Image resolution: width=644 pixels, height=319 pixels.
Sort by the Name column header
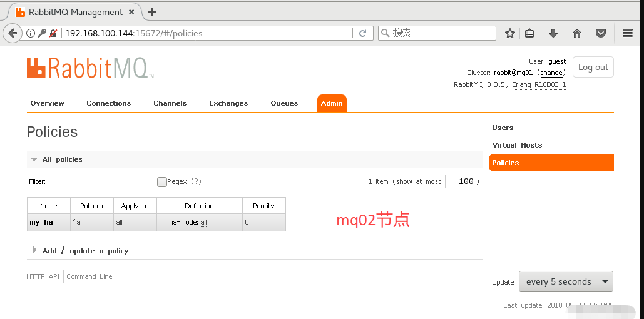click(x=49, y=206)
